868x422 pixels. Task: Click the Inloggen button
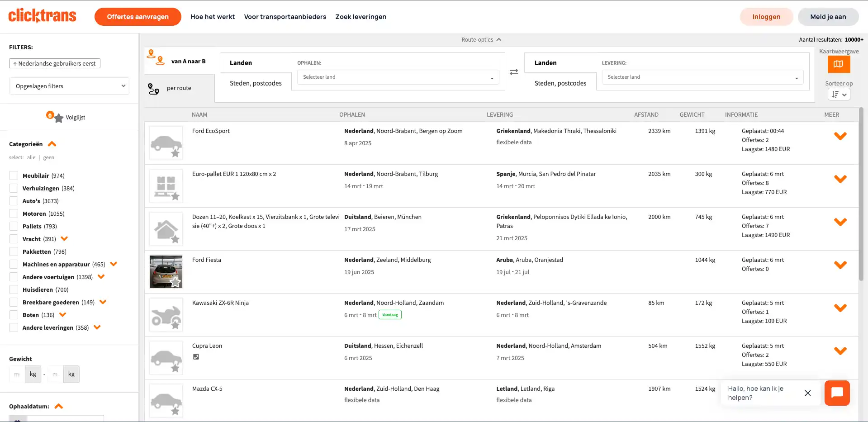[x=766, y=17]
